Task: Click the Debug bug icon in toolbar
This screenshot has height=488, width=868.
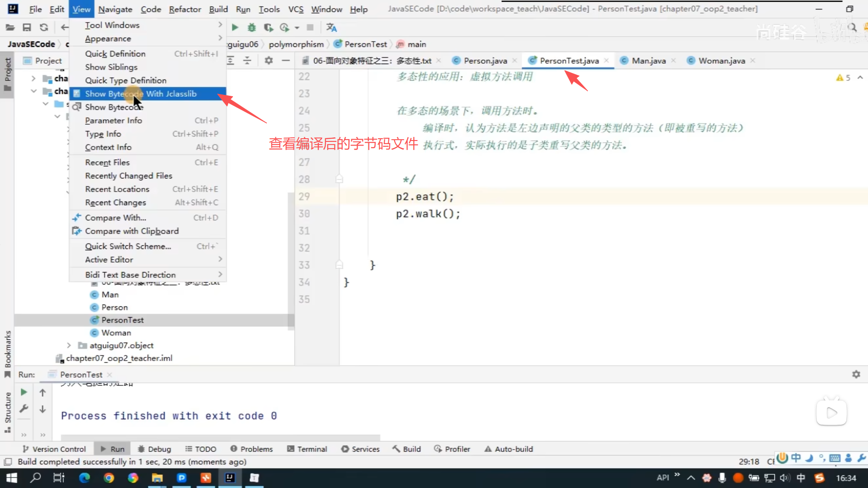Action: 252,28
